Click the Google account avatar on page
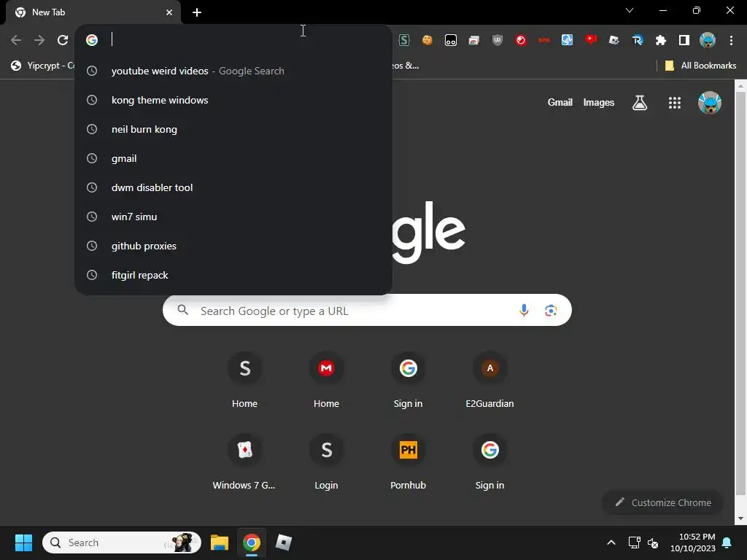 (x=709, y=102)
